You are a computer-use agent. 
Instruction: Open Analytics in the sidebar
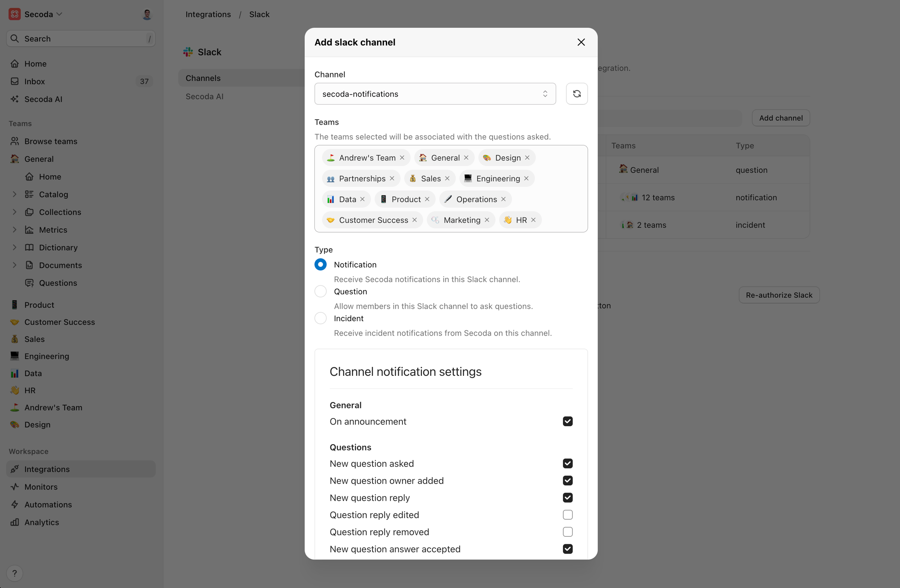coord(41,522)
